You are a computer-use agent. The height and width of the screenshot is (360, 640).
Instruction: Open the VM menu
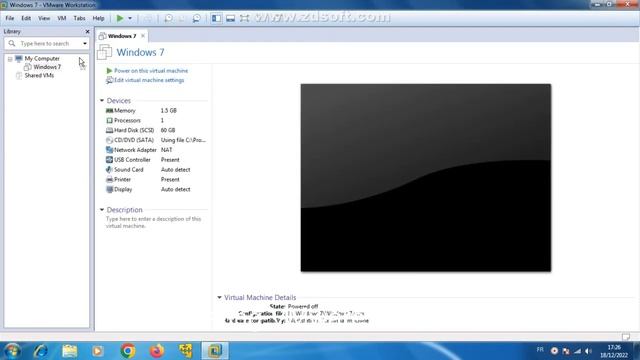(62, 18)
